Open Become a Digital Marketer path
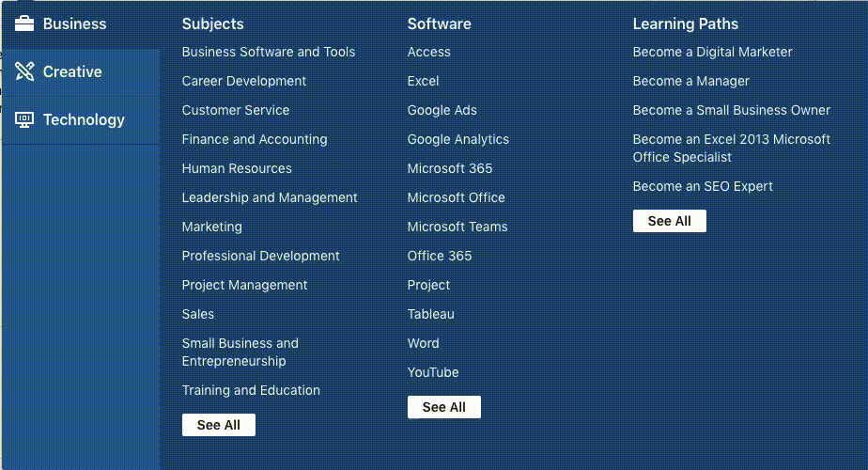868x470 pixels. click(x=712, y=52)
